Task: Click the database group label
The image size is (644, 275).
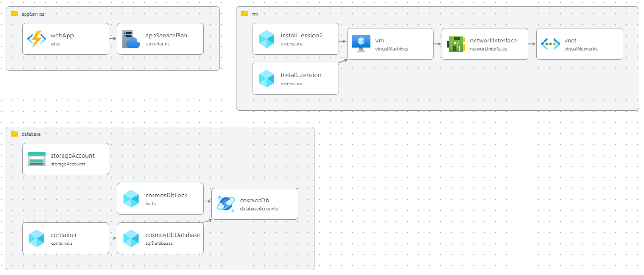Action: (x=31, y=134)
